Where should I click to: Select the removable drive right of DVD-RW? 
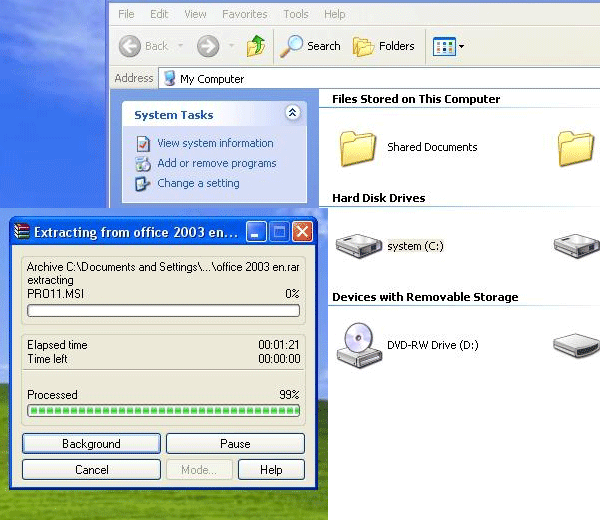(577, 345)
